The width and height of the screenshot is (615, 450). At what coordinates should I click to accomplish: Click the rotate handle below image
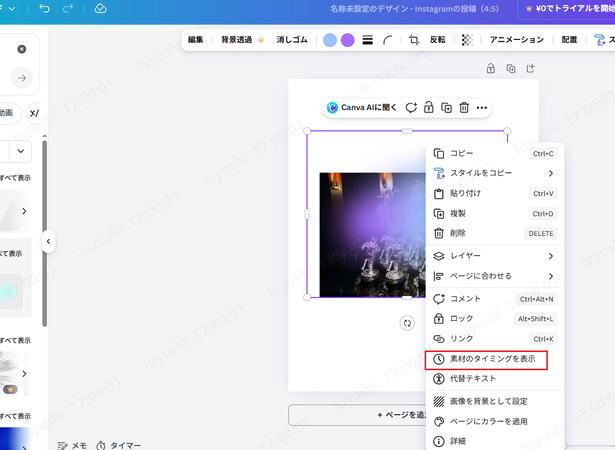(407, 323)
